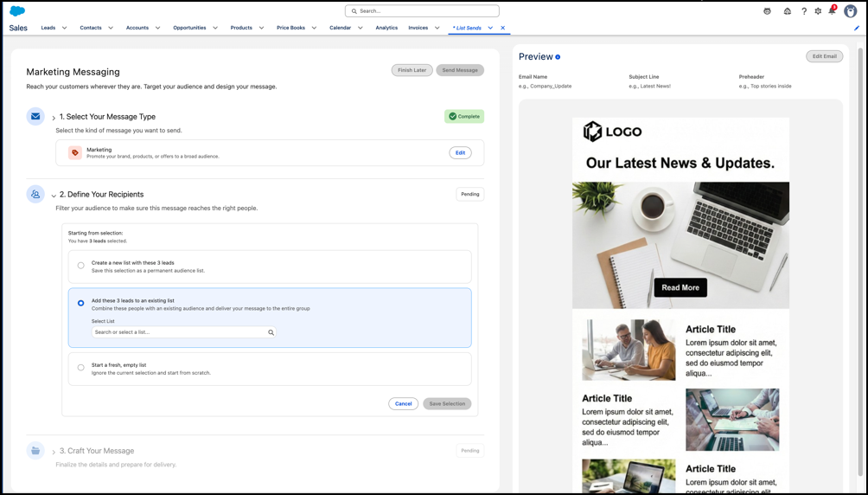
Task: Select Create a new list radio button
Action: [x=80, y=266]
